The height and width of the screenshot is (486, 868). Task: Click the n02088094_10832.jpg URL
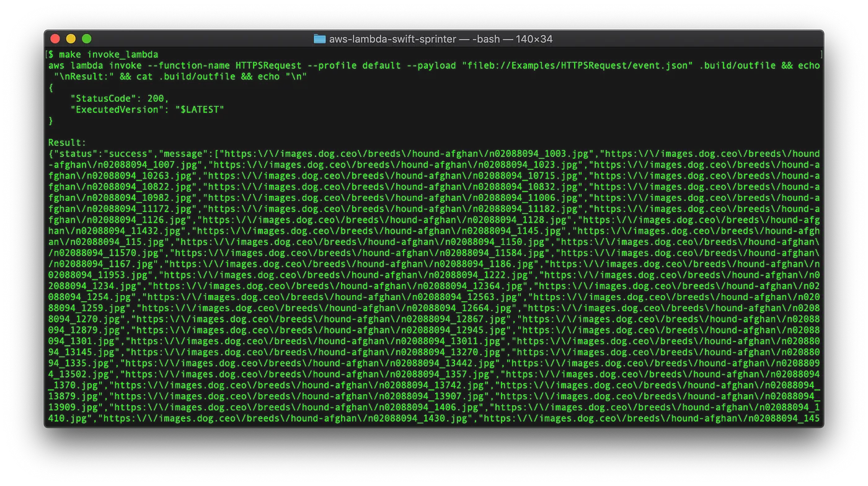[392, 187]
